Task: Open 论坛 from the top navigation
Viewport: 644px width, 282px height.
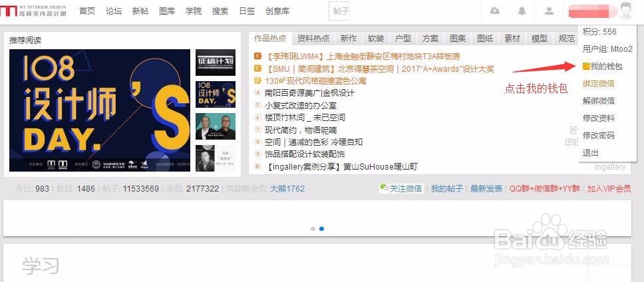Action: click(114, 11)
